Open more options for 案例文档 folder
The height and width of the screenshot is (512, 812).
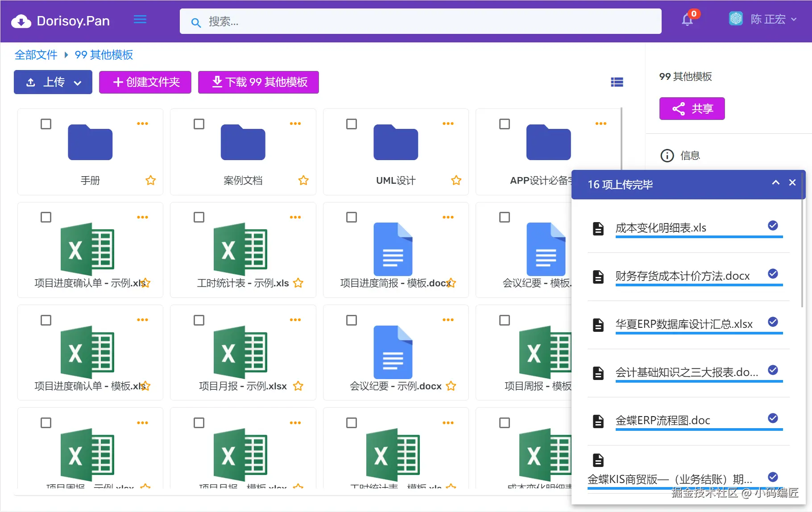coord(295,124)
